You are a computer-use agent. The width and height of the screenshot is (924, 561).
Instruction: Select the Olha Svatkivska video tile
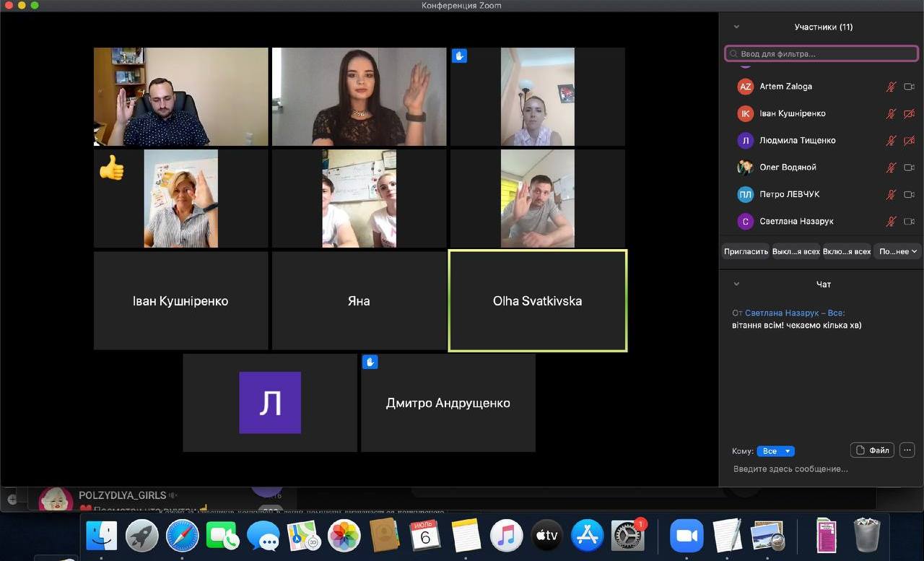click(538, 301)
